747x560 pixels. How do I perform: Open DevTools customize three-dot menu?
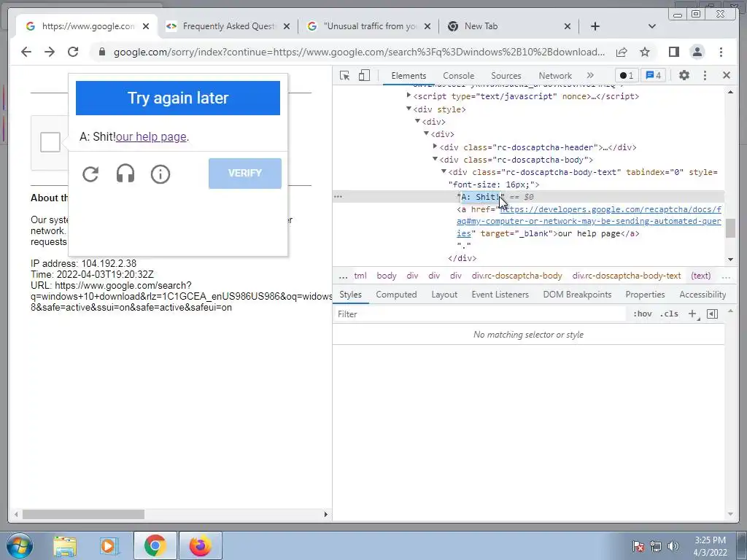point(705,75)
